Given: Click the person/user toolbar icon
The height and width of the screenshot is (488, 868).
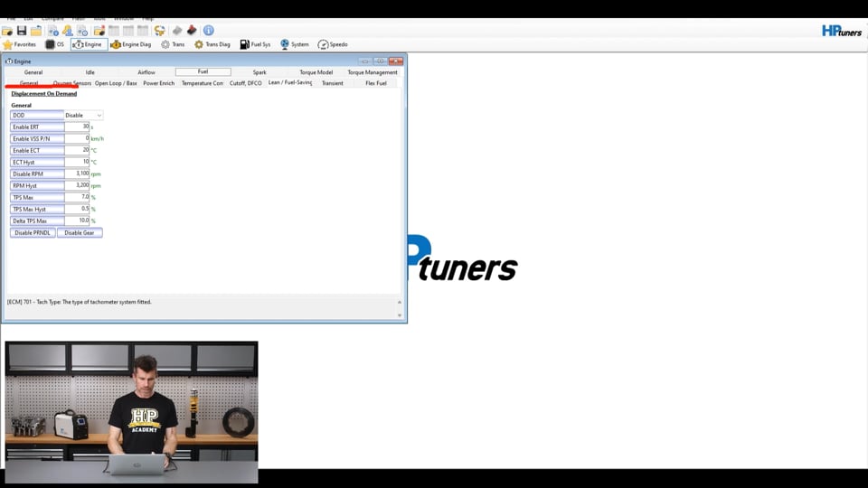Looking at the screenshot, I should tap(68, 31).
